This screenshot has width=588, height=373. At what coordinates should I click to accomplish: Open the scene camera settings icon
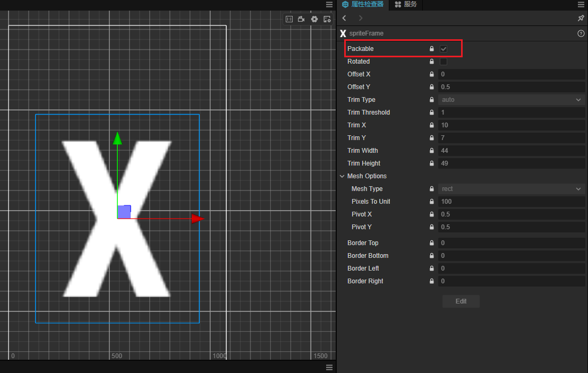[301, 19]
